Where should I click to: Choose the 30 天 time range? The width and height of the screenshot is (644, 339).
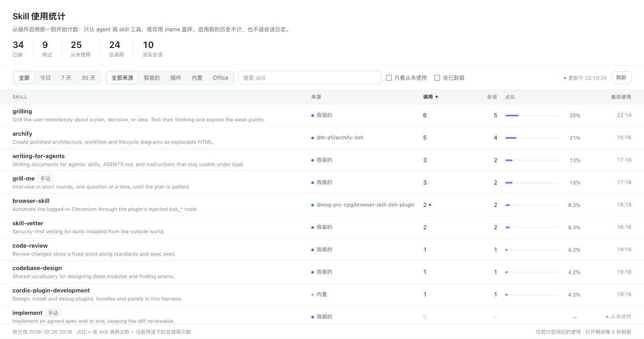click(x=89, y=77)
